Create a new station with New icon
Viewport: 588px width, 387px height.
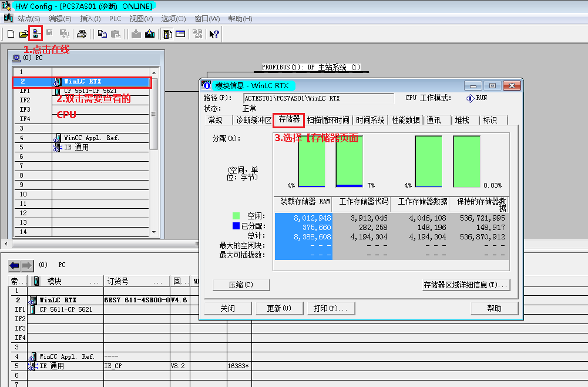[11, 34]
